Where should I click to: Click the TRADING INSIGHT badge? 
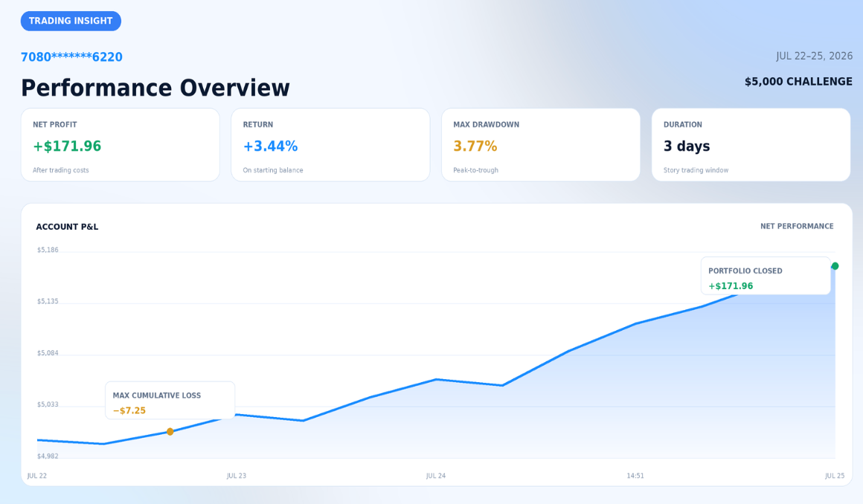(x=71, y=21)
